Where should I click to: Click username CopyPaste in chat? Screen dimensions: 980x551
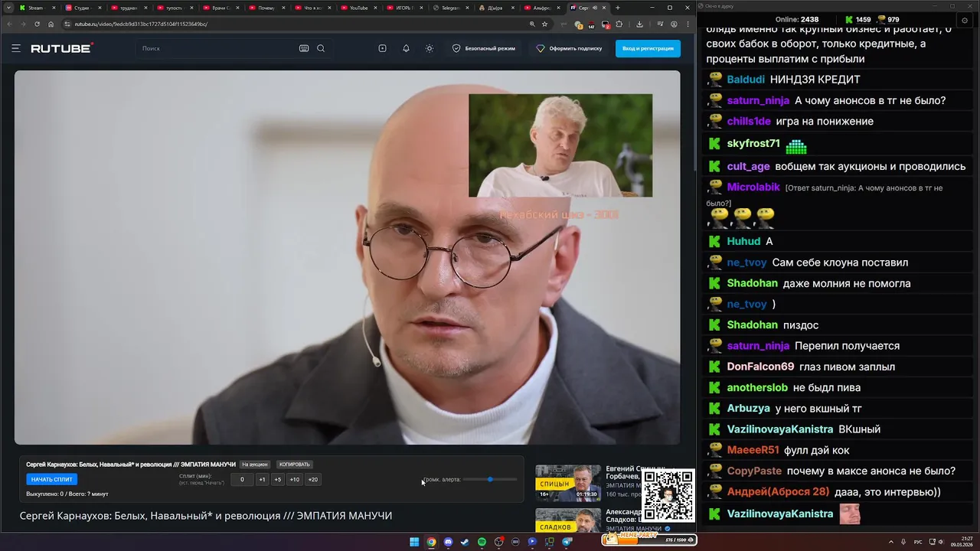(x=754, y=471)
